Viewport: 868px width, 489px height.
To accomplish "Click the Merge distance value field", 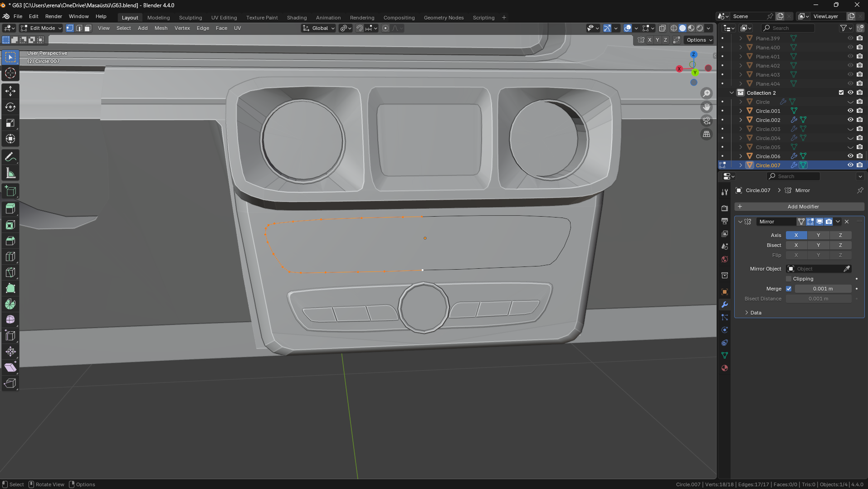I will pos(823,289).
